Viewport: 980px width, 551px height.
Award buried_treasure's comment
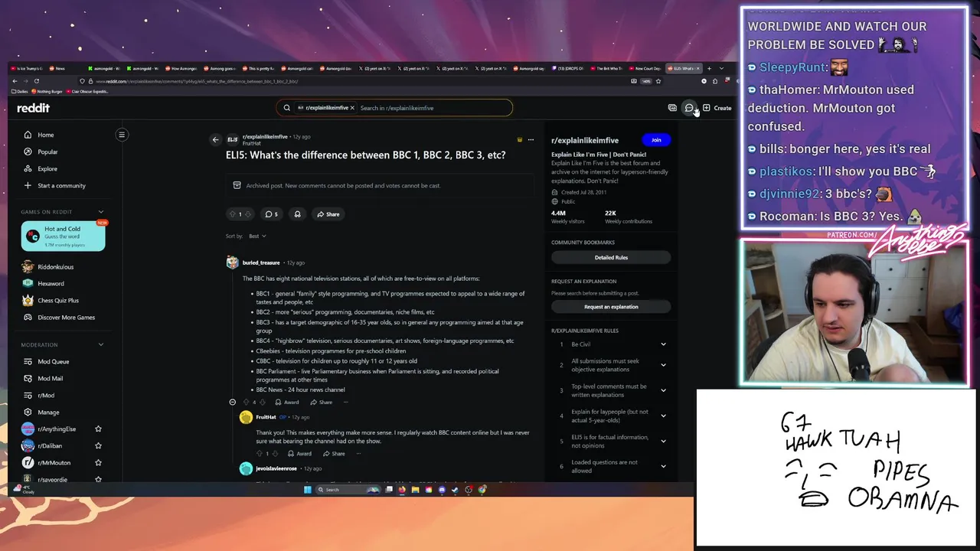point(287,402)
